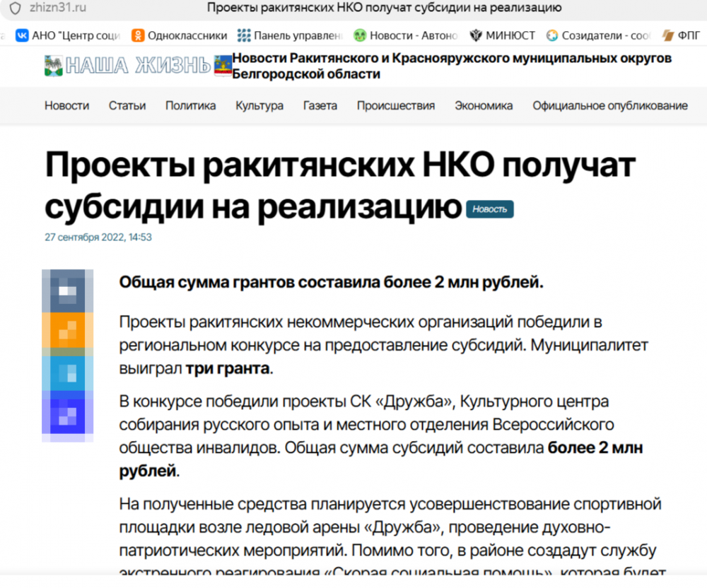Viewport: 707px width, 588px height.
Task: Open the Одноклассники bookmark icon
Action: 138,35
